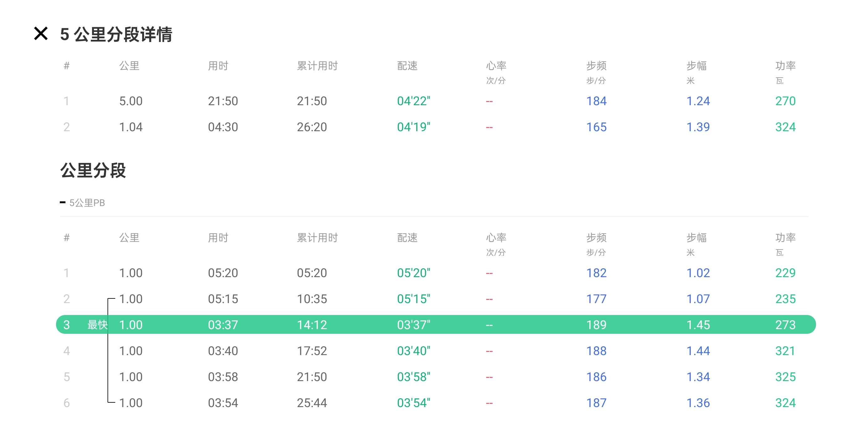
Task: Select the first 5.00 km segment row
Action: tap(131, 101)
